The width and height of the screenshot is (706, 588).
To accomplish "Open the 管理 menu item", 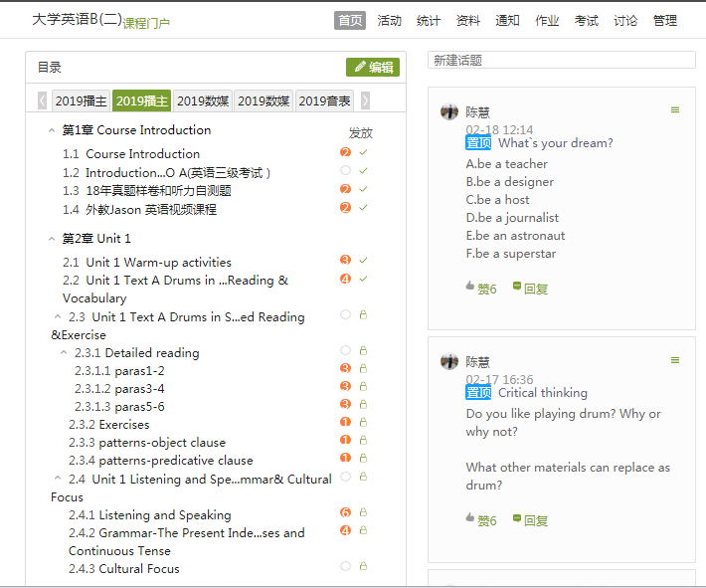I will [665, 20].
